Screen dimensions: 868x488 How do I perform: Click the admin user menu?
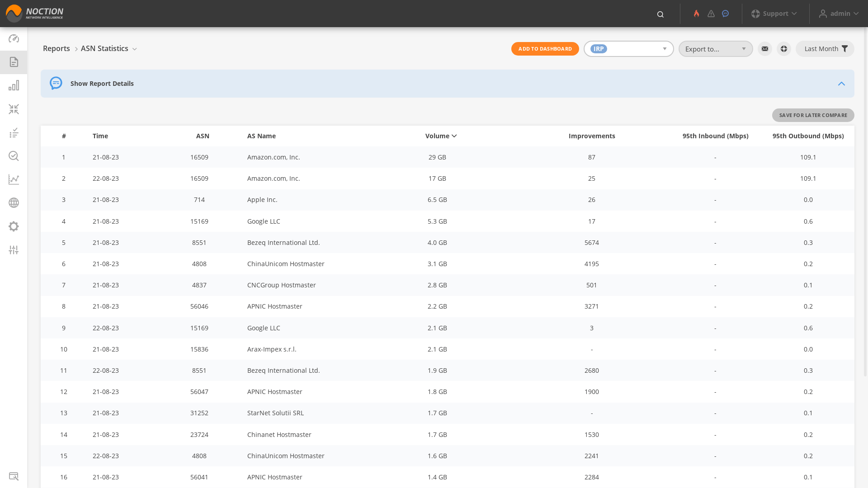click(838, 13)
